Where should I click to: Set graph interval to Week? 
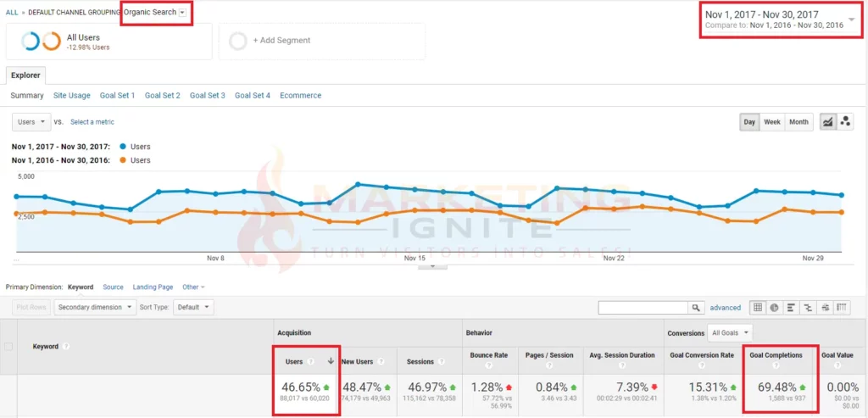click(x=771, y=122)
